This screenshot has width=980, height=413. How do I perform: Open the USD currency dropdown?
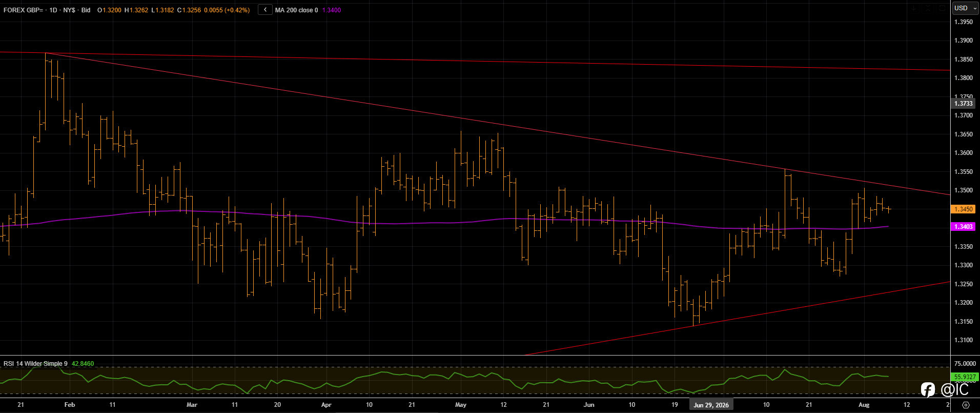pyautogui.click(x=965, y=8)
